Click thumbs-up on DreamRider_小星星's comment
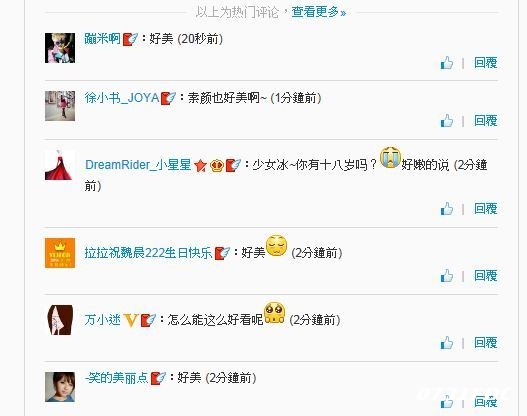Image resolution: width=527 pixels, height=416 pixels. (x=447, y=209)
